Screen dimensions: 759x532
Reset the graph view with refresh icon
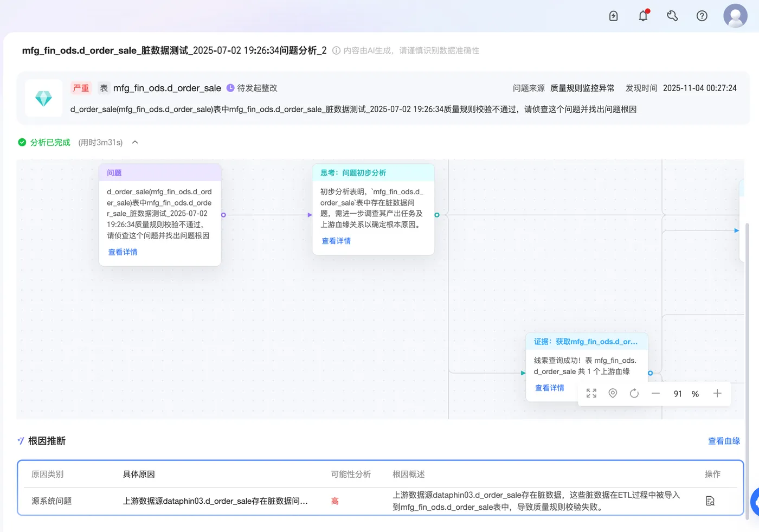(634, 393)
